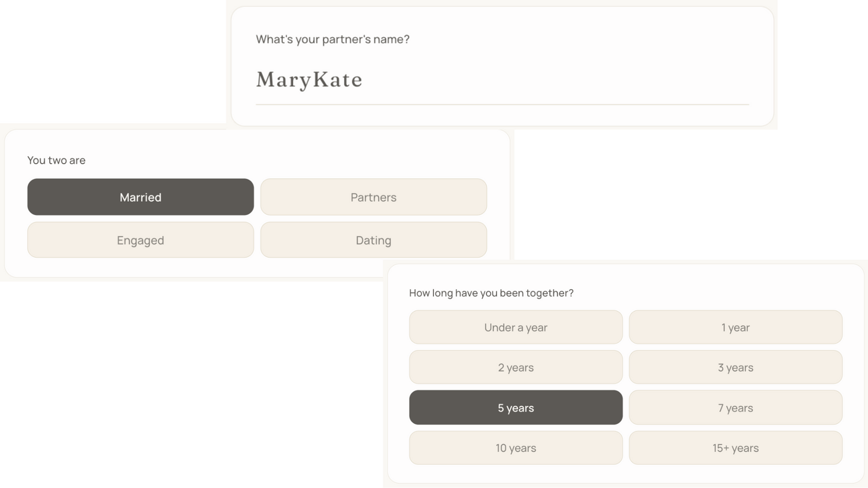Viewport: 868px width, 488px height.
Task: Click the partner's name field with MaryKate
Action: click(502, 80)
